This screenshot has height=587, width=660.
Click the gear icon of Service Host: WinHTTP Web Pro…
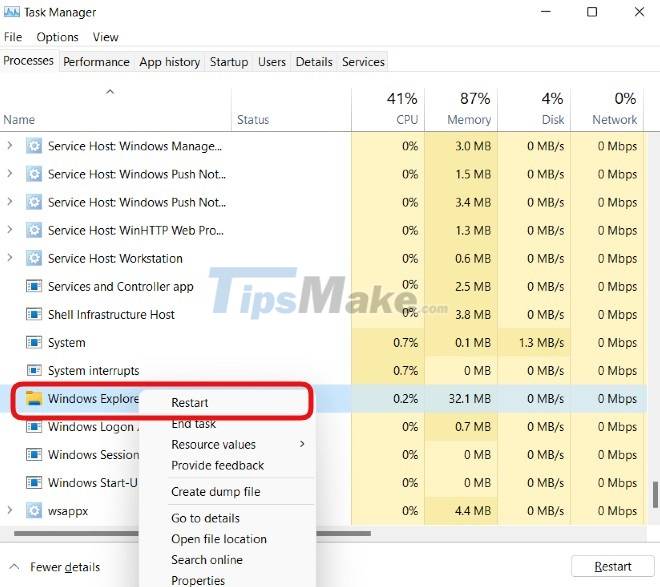pos(34,230)
